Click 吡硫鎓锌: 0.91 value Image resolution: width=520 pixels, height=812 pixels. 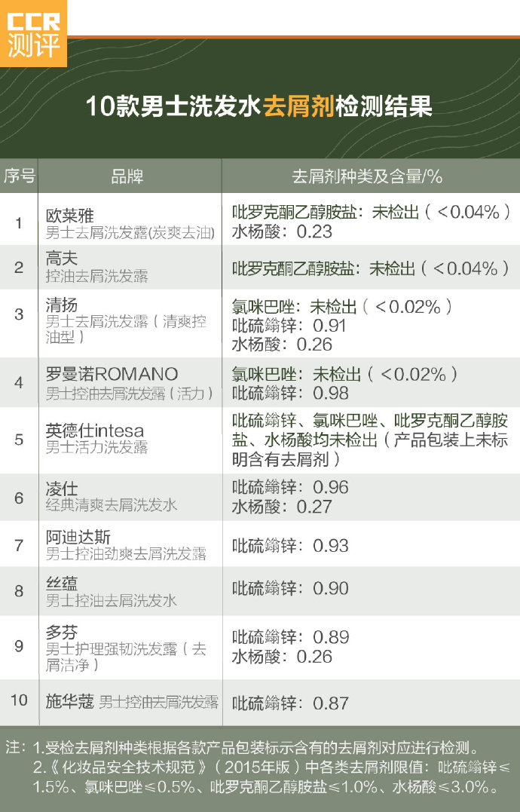pyautogui.click(x=289, y=326)
